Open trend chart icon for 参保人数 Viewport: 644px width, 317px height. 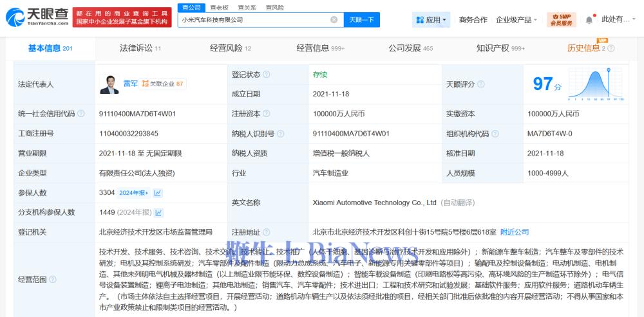[158, 193]
